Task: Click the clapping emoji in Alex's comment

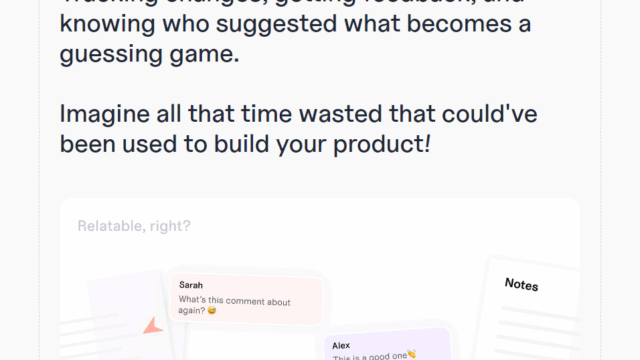Action: [x=412, y=354]
